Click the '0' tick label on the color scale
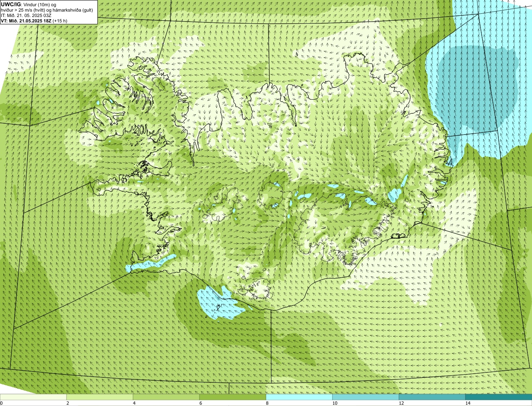532x406 pixels. click(1, 403)
